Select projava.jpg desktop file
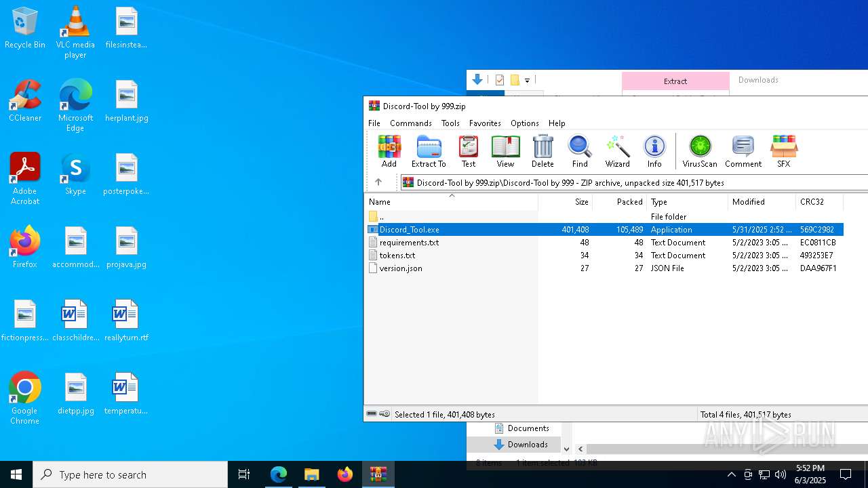 tap(126, 247)
